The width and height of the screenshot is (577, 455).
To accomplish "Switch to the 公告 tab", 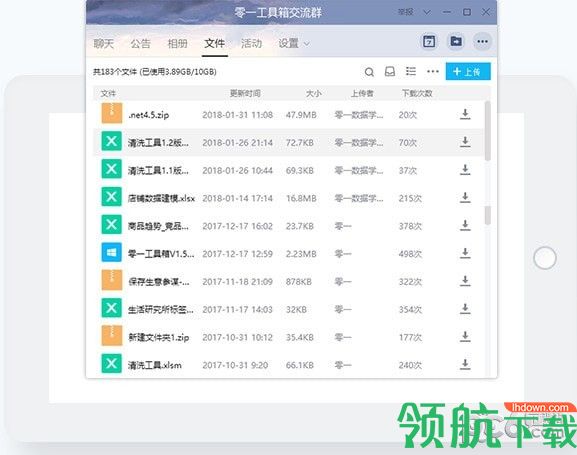I will (140, 44).
